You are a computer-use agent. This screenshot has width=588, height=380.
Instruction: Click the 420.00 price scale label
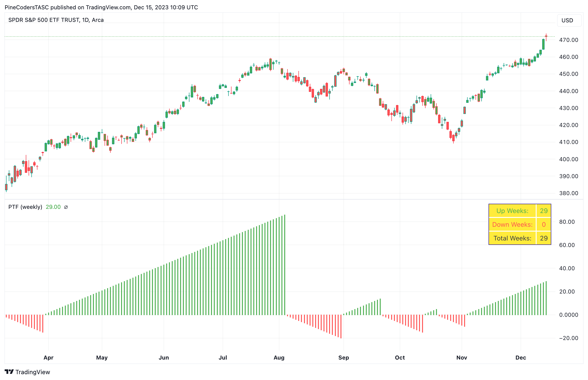click(x=568, y=125)
